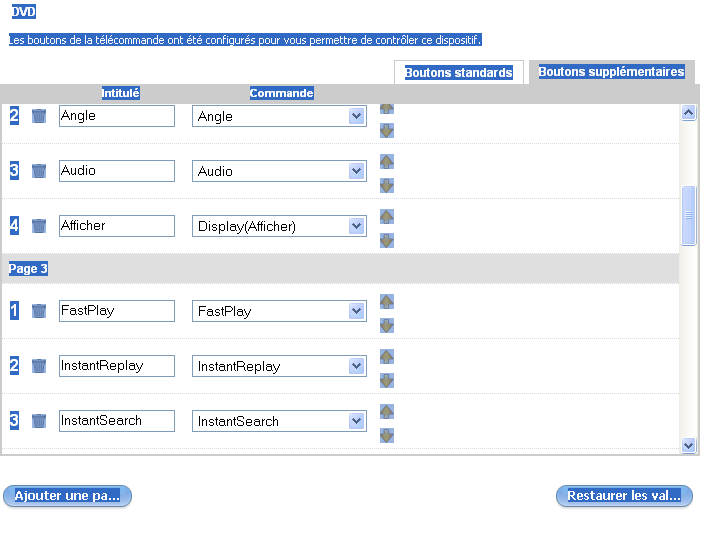Move Audio row up
This screenshot has height=550, width=704.
coord(387,162)
